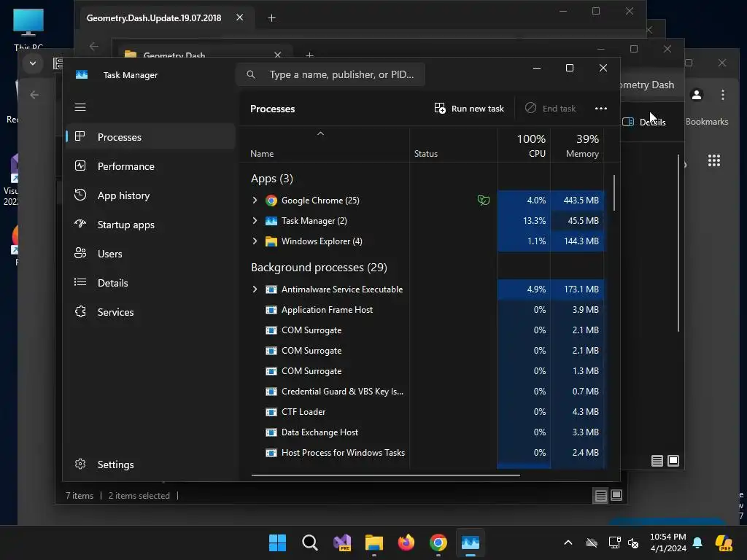Viewport: 747px width, 560px height.
Task: Open the Task Manager hamburger navigation menu
Action: 80,107
